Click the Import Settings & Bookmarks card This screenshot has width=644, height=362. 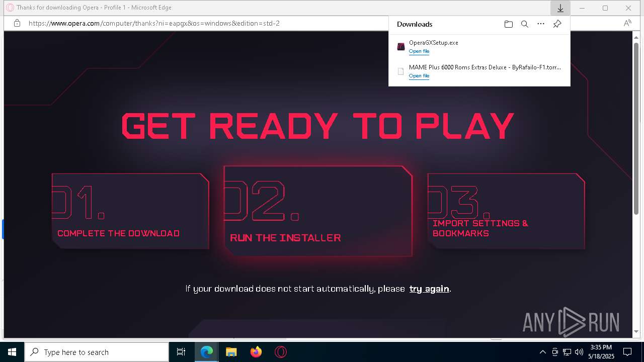tap(506, 211)
